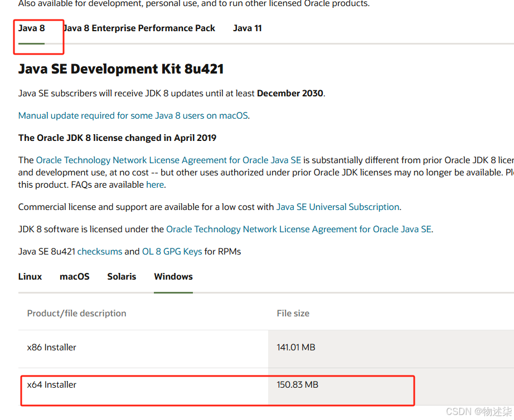Click the File size column header
Viewport: 514px width, 420px height.
pos(293,314)
